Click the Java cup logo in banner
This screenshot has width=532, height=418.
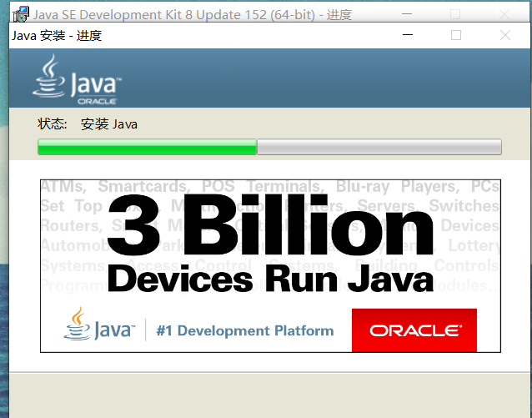coord(99,324)
